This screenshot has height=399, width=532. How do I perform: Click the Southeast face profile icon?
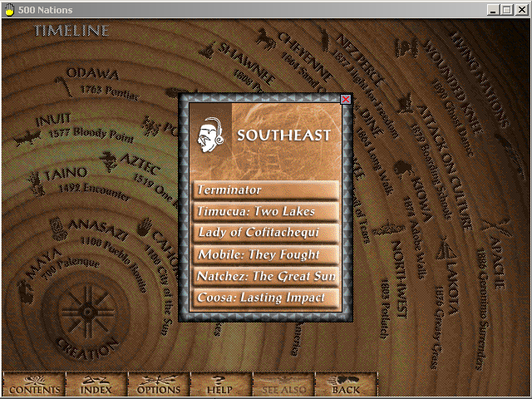click(210, 135)
